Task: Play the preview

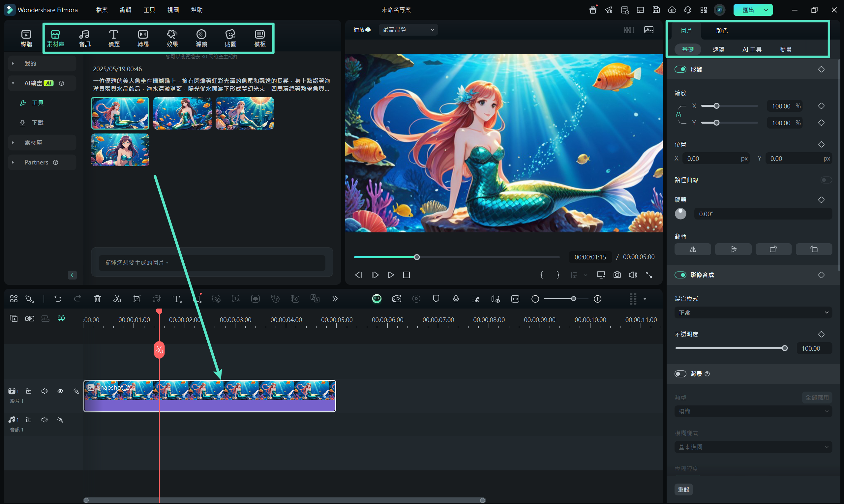Action: [x=391, y=275]
